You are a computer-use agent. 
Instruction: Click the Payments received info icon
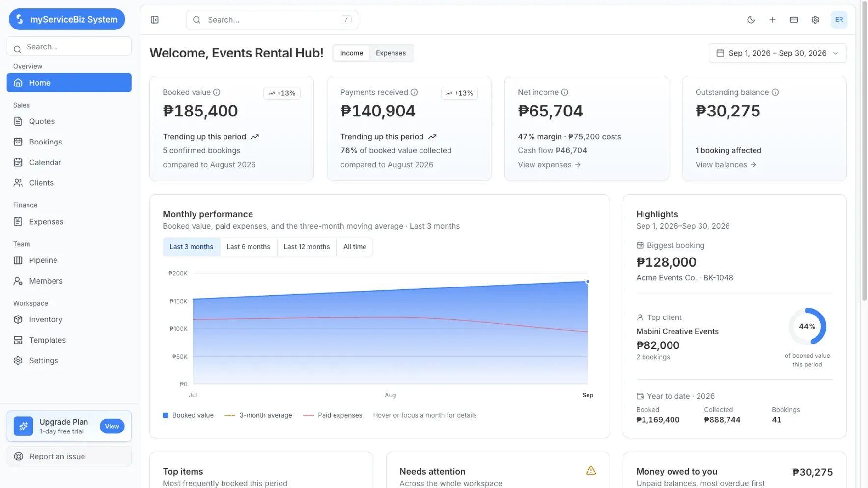414,92
